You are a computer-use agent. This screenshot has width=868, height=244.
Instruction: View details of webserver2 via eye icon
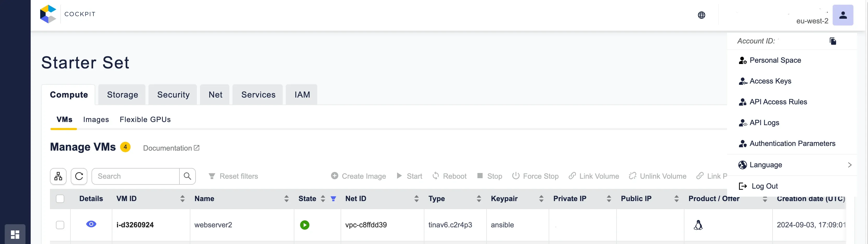click(91, 224)
